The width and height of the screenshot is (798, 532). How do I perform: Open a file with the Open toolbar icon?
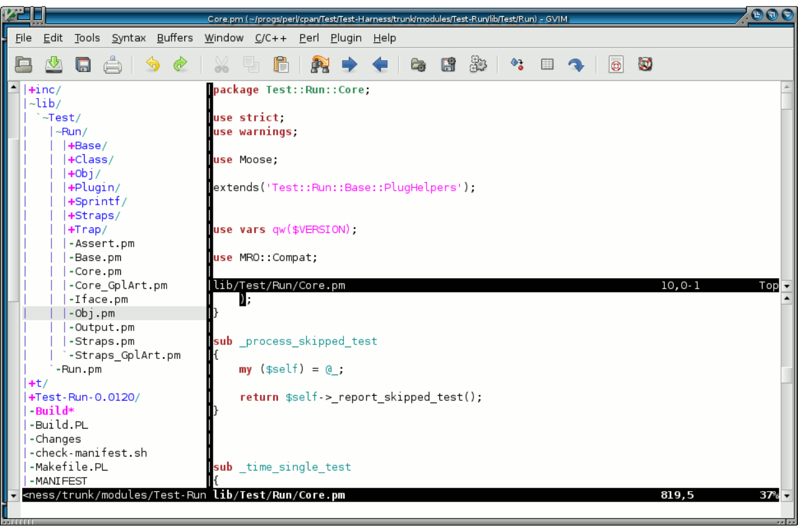tap(24, 64)
